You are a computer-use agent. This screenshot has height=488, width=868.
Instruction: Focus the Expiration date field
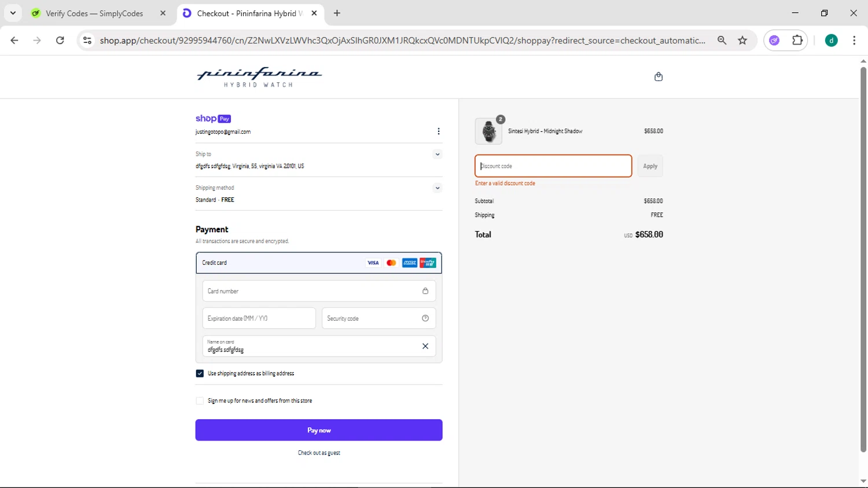click(x=259, y=318)
